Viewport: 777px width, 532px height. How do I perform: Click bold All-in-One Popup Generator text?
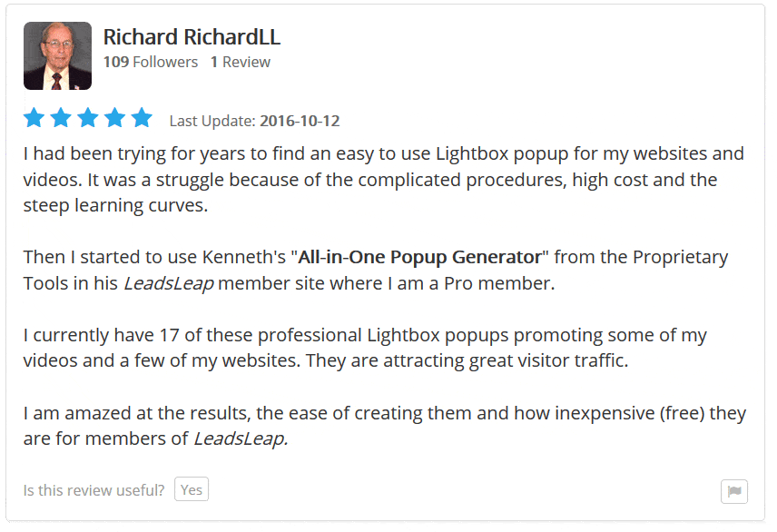419,257
